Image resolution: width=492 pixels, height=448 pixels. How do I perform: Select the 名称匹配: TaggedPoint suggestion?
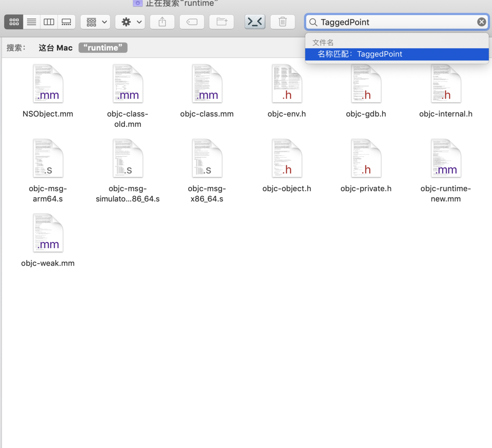397,54
